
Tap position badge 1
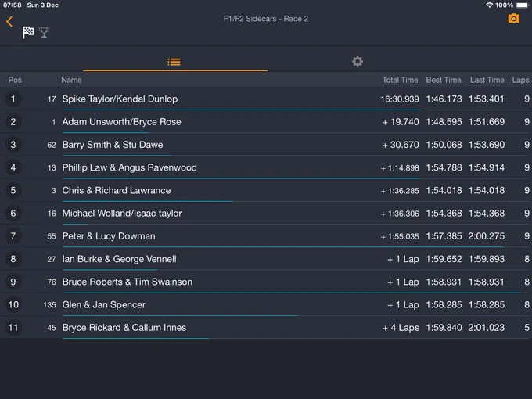(x=13, y=99)
